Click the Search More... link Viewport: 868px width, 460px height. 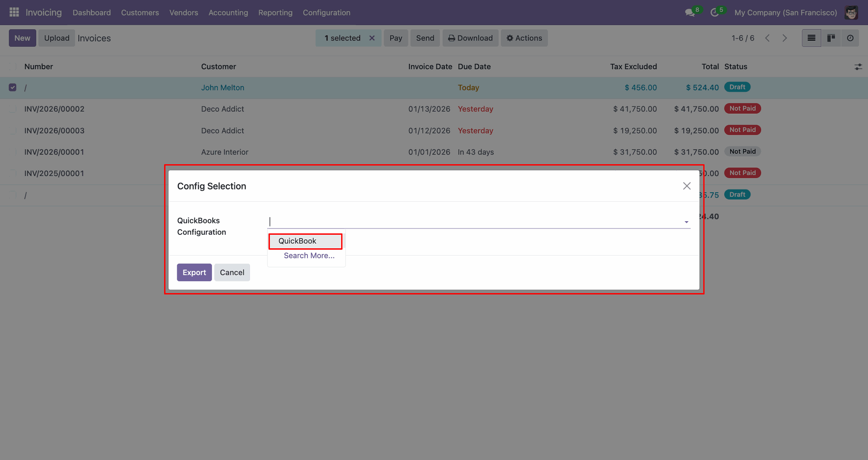(x=309, y=256)
